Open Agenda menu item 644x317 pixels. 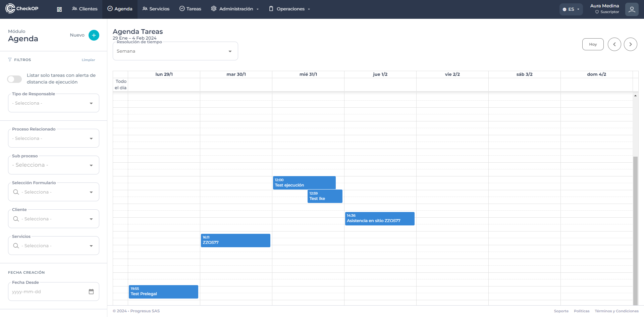pyautogui.click(x=120, y=9)
